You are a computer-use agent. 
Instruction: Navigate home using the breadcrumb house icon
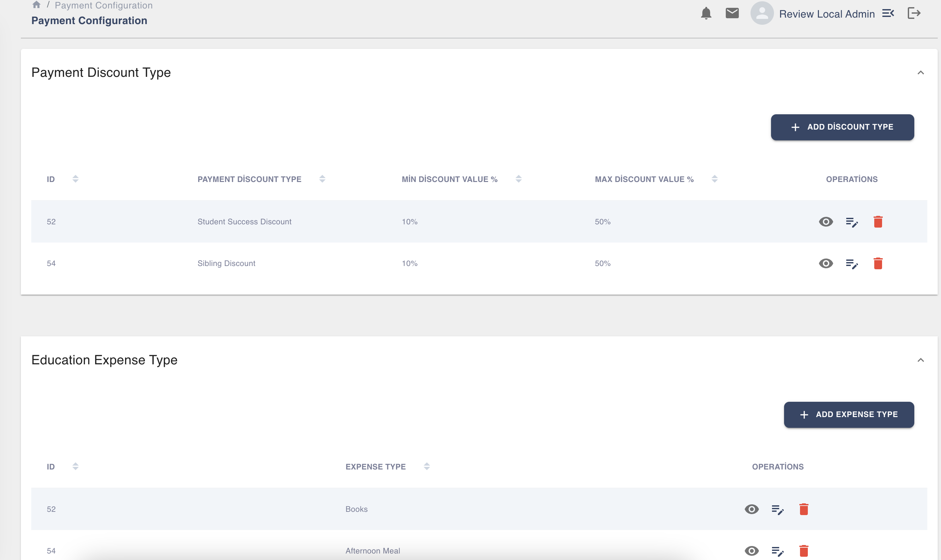36,5
